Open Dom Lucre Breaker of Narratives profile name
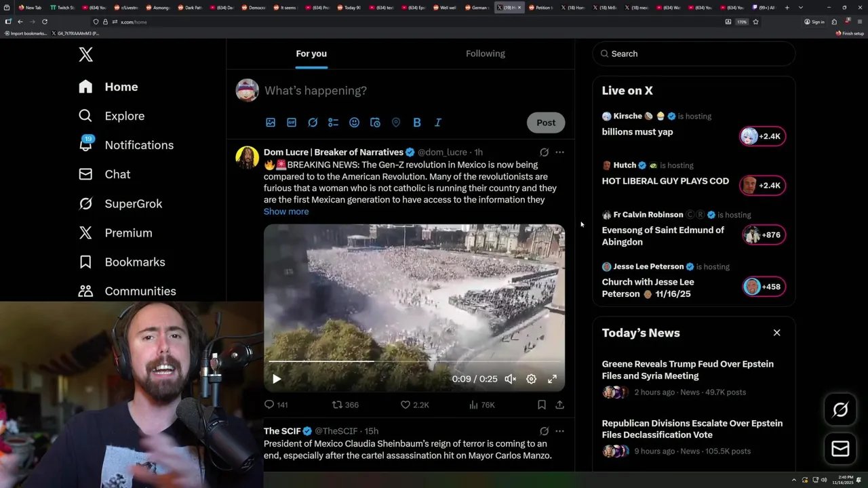This screenshot has width=868, height=488. pos(334,152)
